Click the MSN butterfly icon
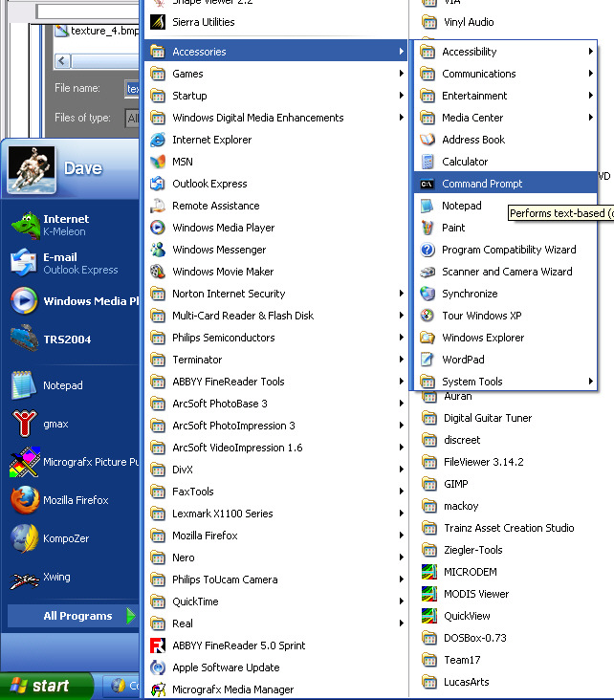Image resolution: width=614 pixels, height=700 pixels. (x=158, y=162)
